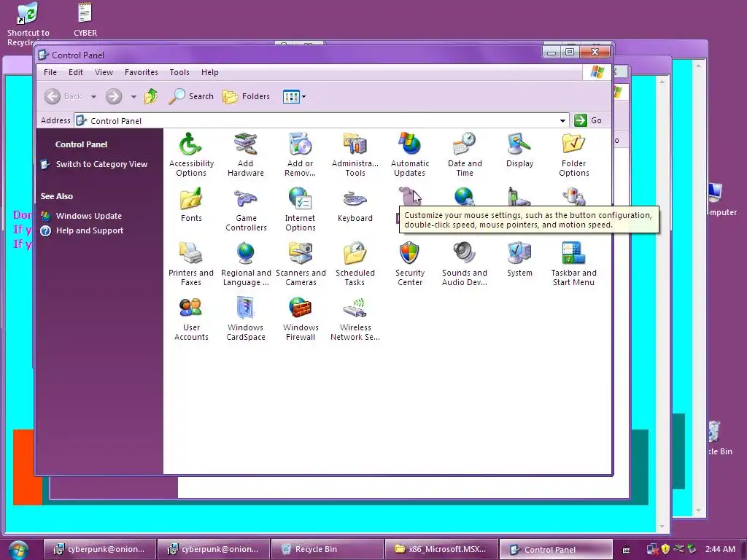Click the system clock 2:44 AM
Viewport: 747px width, 560px height.
click(720, 549)
